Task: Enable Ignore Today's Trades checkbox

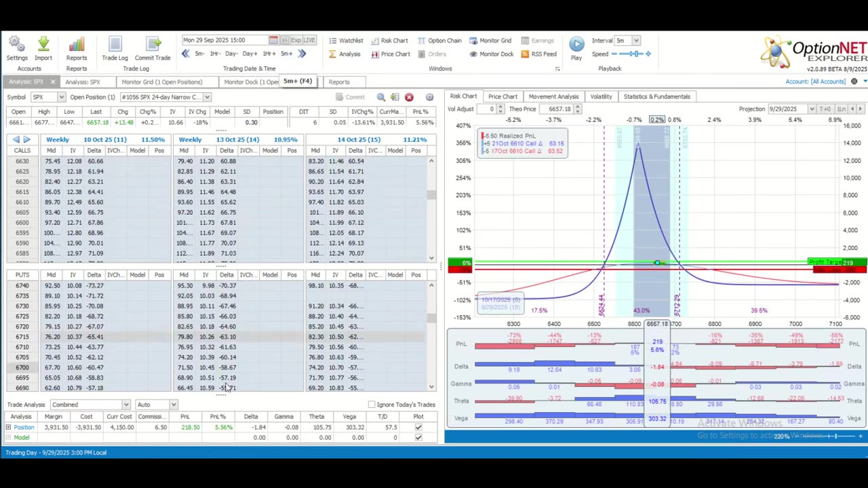Action: [372, 405]
